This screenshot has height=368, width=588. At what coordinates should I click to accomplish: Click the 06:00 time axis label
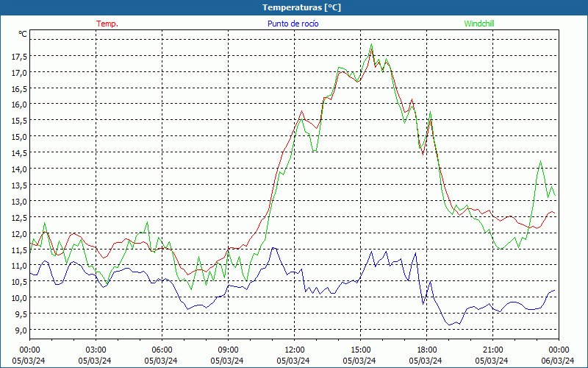pyautogui.click(x=162, y=350)
